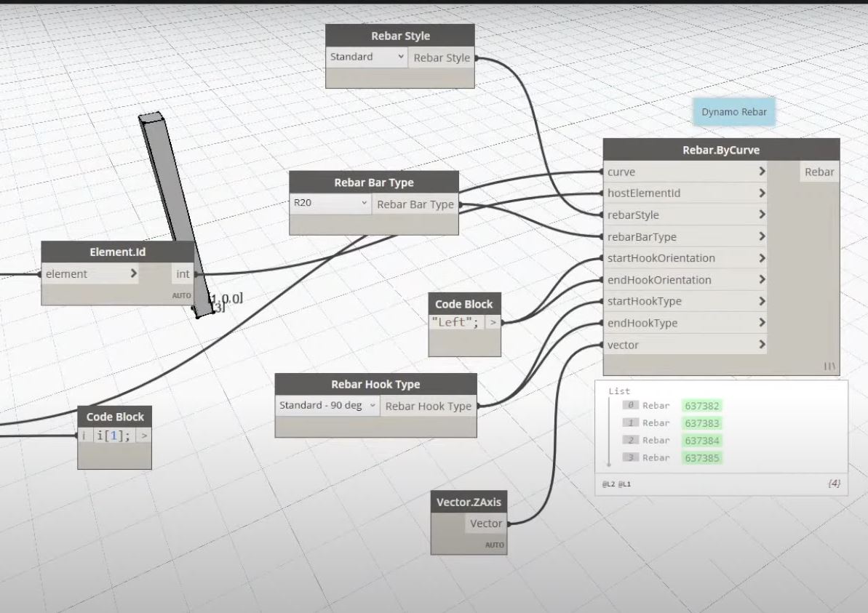Image resolution: width=868 pixels, height=613 pixels.
Task: Click the vector port chevron on Rebar.ByCurve
Action: click(762, 345)
